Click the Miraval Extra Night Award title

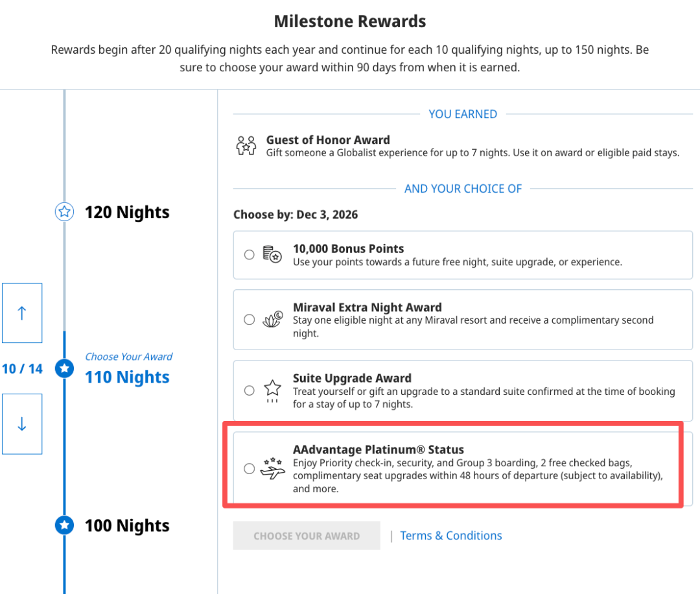[367, 307]
